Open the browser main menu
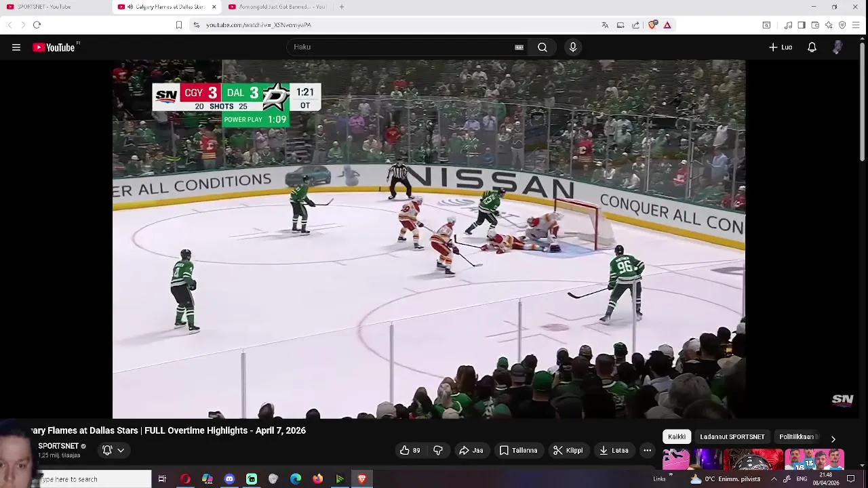Viewport: 868px width, 488px height. (856, 25)
